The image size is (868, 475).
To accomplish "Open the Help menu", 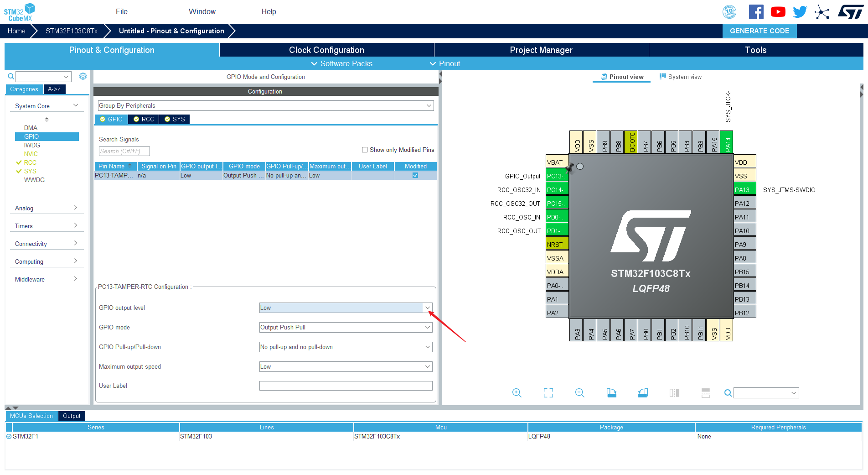I will click(269, 11).
